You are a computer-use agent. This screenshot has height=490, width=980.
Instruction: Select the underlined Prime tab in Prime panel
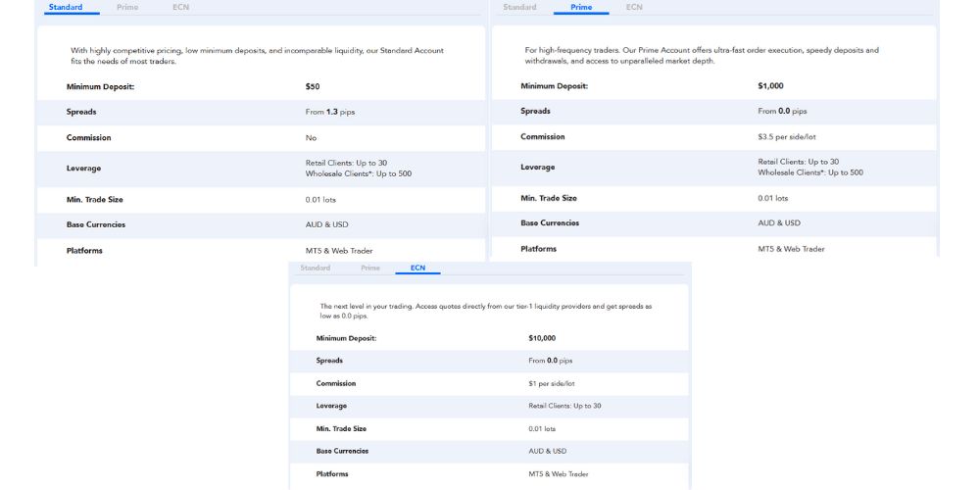tap(581, 8)
